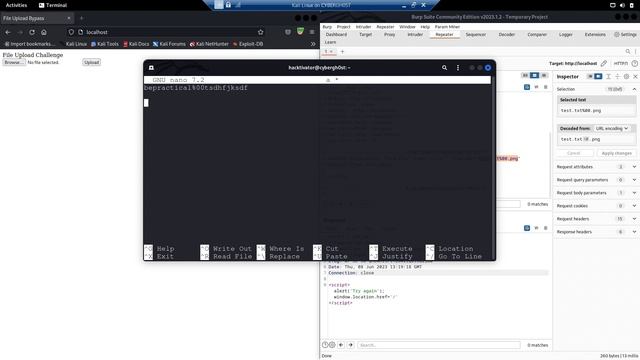
Task: Click the response search field in Burp
Action: click(439, 345)
